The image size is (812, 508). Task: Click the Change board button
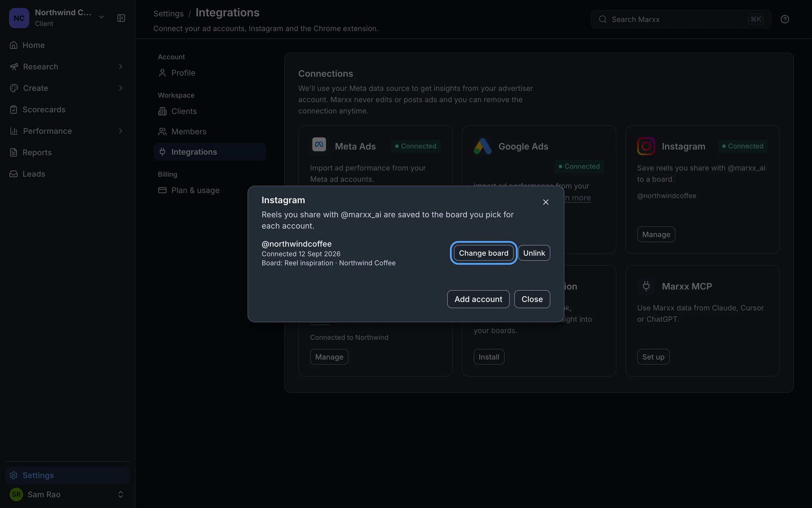pos(483,253)
